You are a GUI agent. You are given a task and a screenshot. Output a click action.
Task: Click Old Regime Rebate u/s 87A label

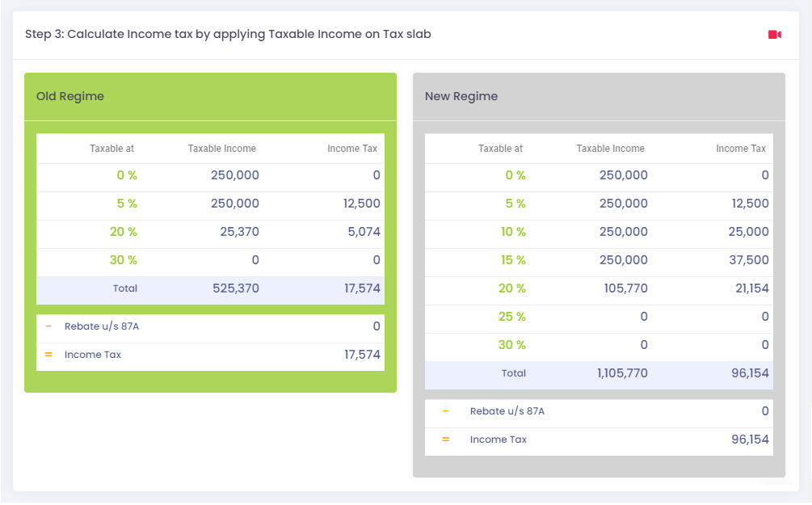[x=102, y=326]
